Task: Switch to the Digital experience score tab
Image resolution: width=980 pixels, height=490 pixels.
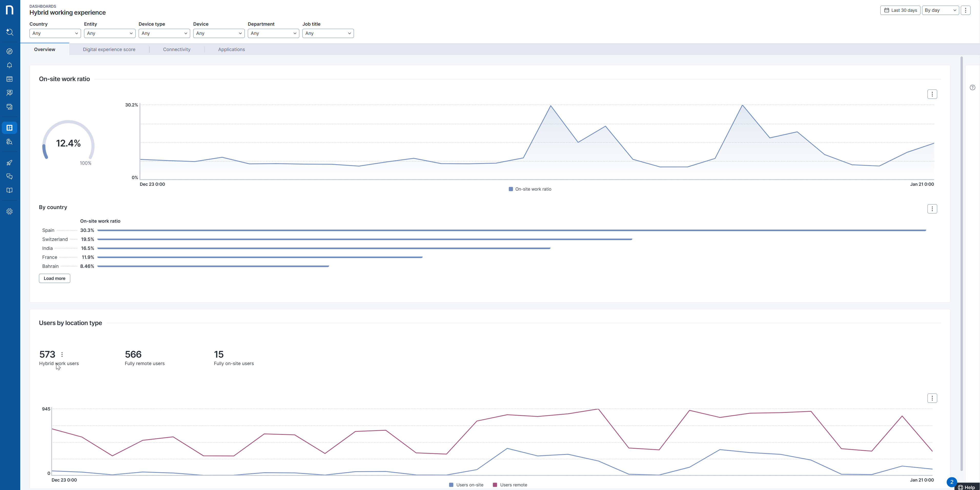Action: 109,50
